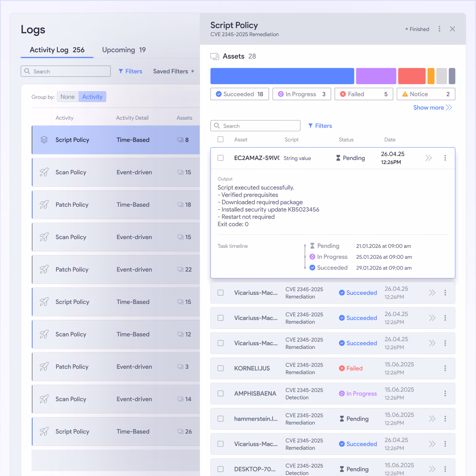Click the blue Succeeded bar segment
Viewport: 476px width, 476px height.
282,76
